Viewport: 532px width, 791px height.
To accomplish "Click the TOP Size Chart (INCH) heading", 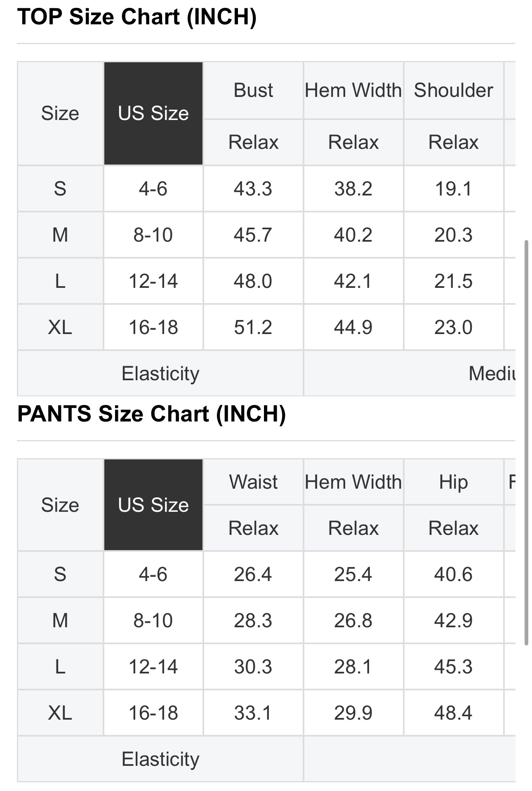I will pyautogui.click(x=137, y=17).
